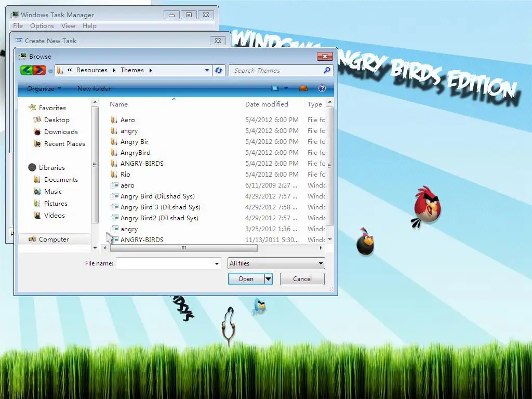Select the Rio folder
The width and height of the screenshot is (532, 399).
click(x=125, y=175)
